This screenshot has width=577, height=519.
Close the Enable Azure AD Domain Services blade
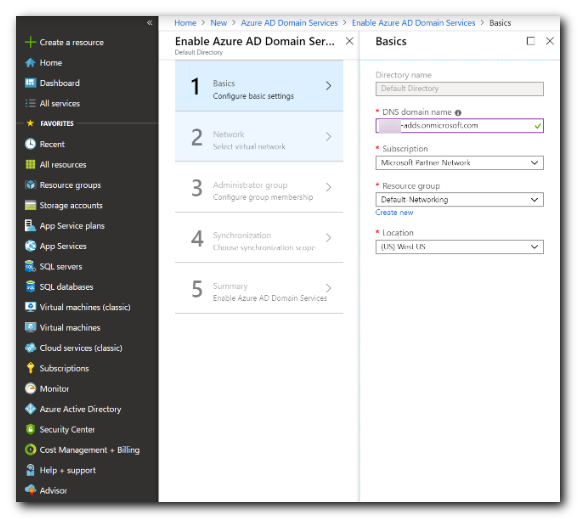pos(350,41)
